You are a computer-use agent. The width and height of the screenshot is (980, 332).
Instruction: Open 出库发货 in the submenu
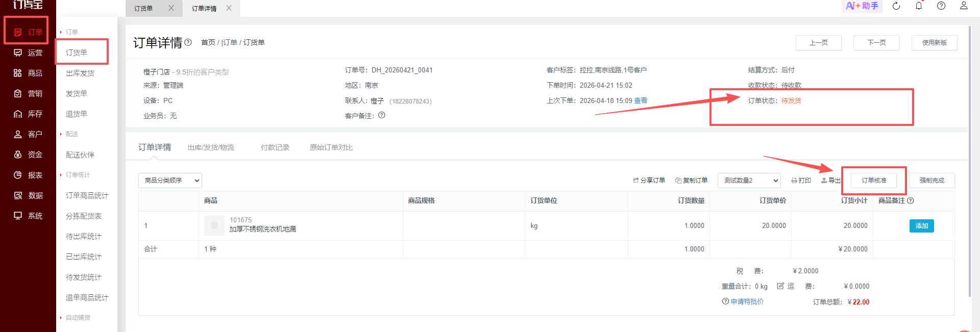tap(80, 73)
